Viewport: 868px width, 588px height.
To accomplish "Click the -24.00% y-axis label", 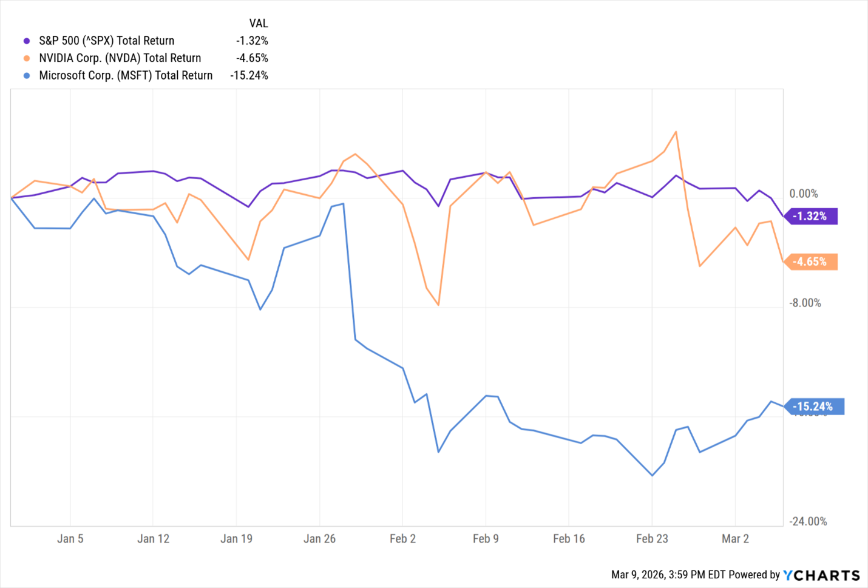I will [x=807, y=522].
